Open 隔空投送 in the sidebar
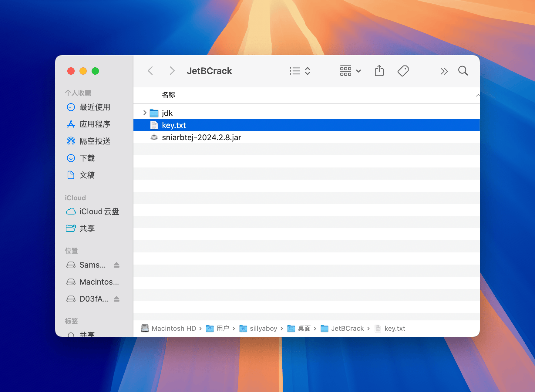This screenshot has height=392, width=535. click(88, 141)
